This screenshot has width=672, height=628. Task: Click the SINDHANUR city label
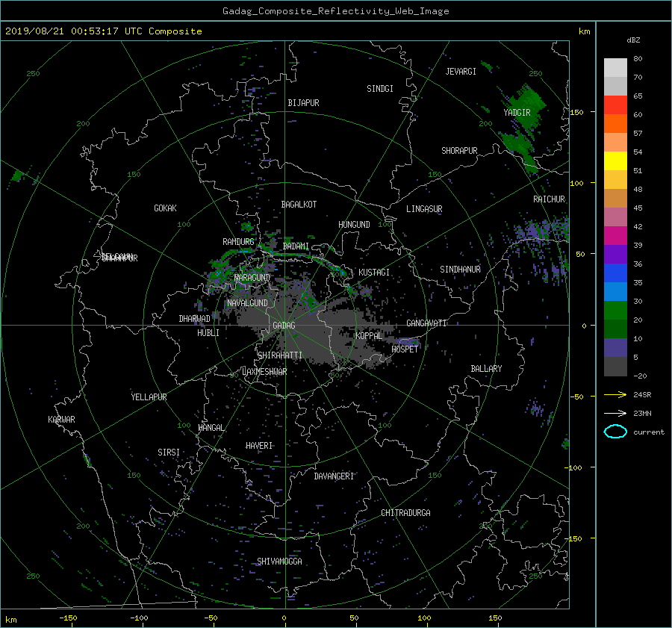[460, 270]
